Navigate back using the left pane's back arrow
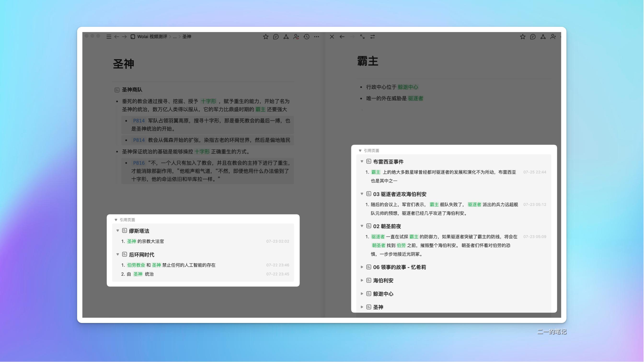644x362 pixels. coord(116,37)
